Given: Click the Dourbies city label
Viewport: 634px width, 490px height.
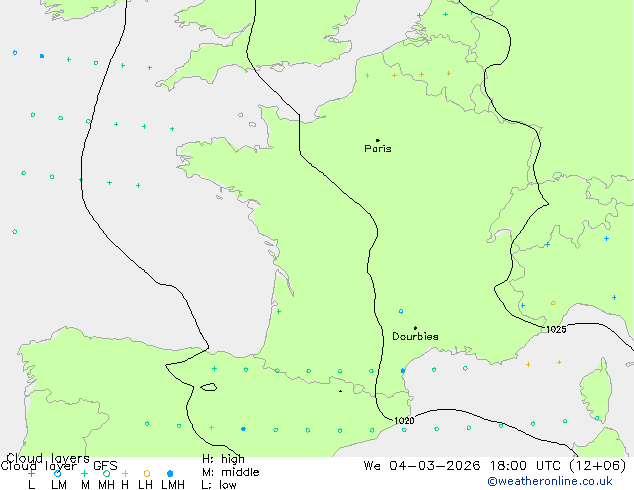Looking at the screenshot, I should (415, 336).
